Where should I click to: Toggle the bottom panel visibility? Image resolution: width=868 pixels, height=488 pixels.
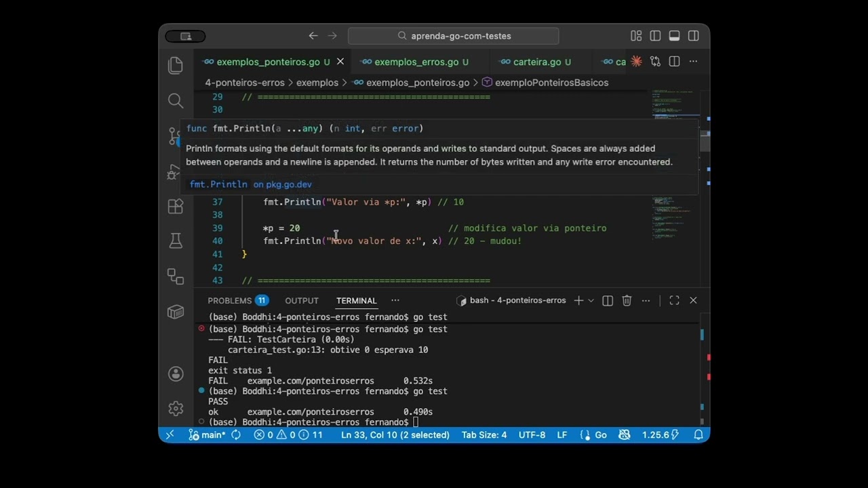pyautogui.click(x=674, y=36)
